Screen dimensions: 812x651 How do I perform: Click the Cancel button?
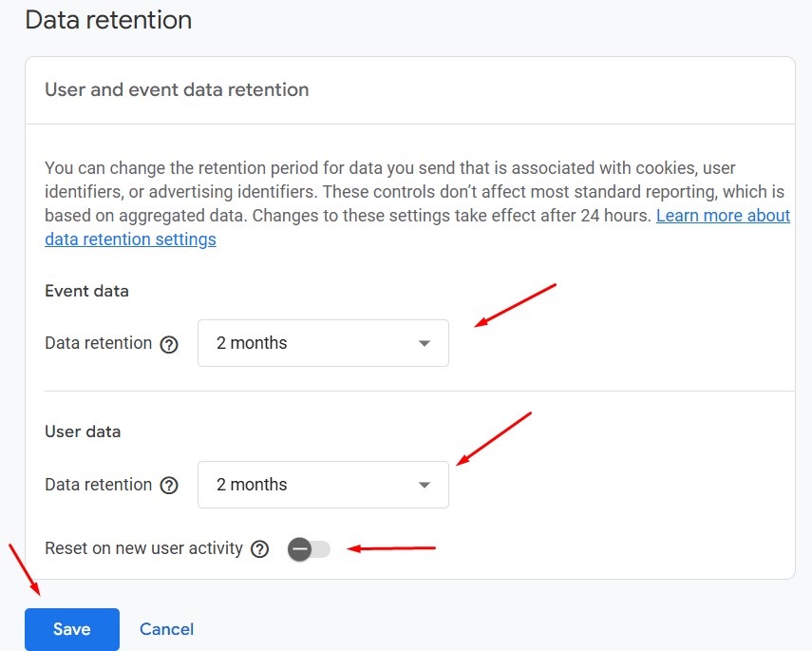166,628
